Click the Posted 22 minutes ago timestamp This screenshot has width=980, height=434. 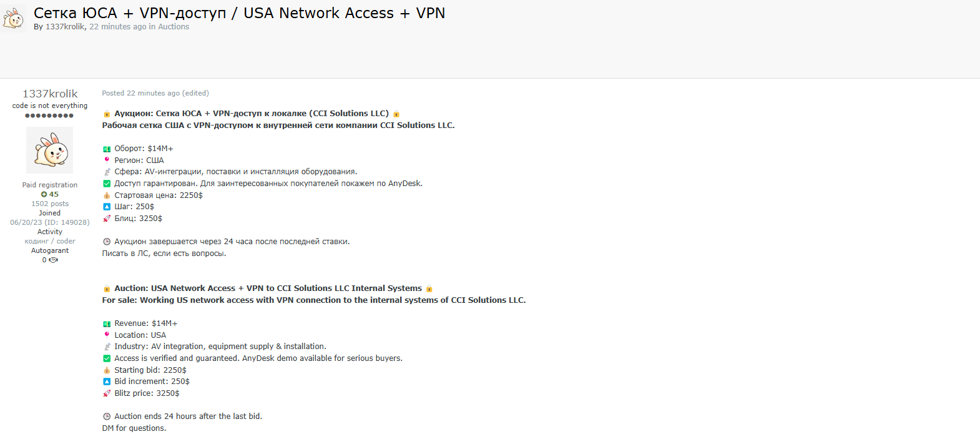[x=141, y=93]
